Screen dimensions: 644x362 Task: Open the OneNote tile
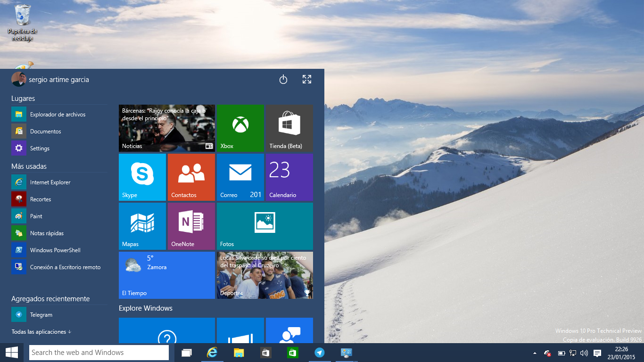(x=191, y=226)
